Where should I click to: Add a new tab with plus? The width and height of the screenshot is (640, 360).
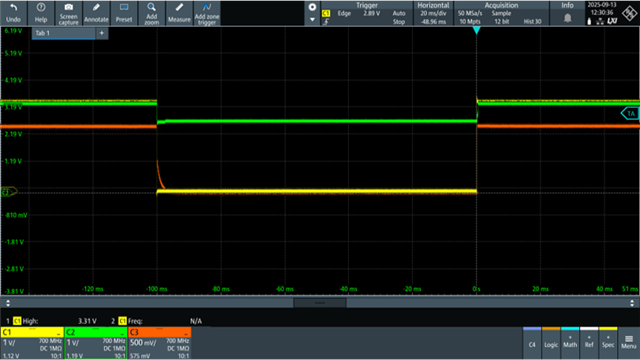(102, 33)
